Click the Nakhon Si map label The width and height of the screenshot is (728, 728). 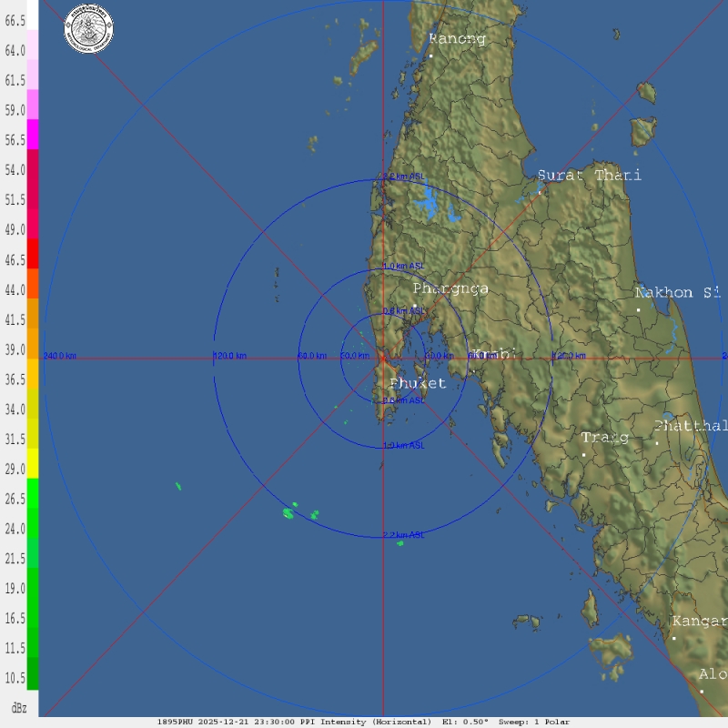coord(678,292)
